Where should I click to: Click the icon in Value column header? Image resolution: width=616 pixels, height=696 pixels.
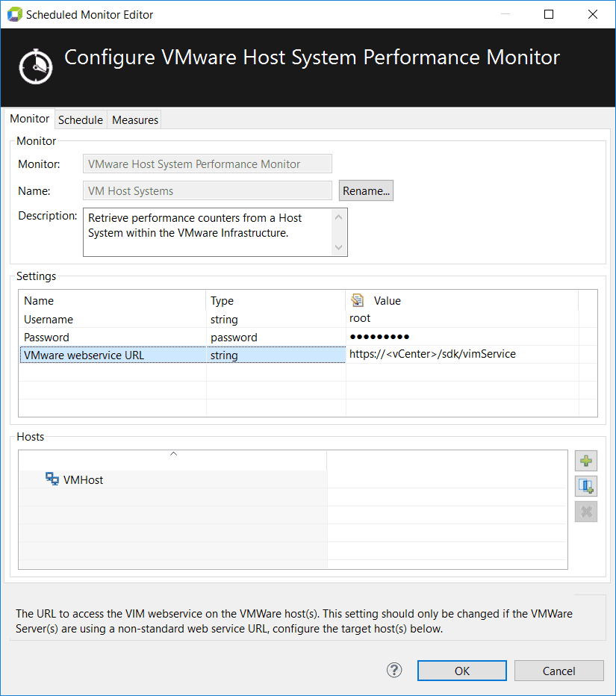pyautogui.click(x=357, y=300)
